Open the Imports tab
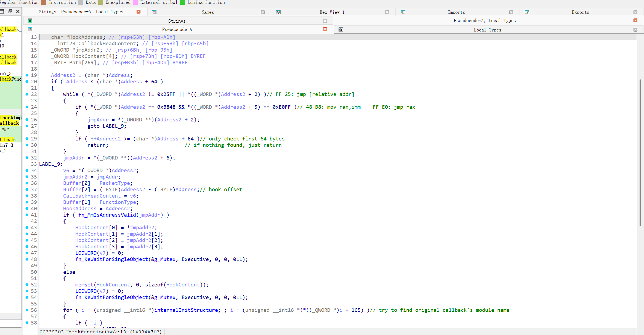 (456, 12)
